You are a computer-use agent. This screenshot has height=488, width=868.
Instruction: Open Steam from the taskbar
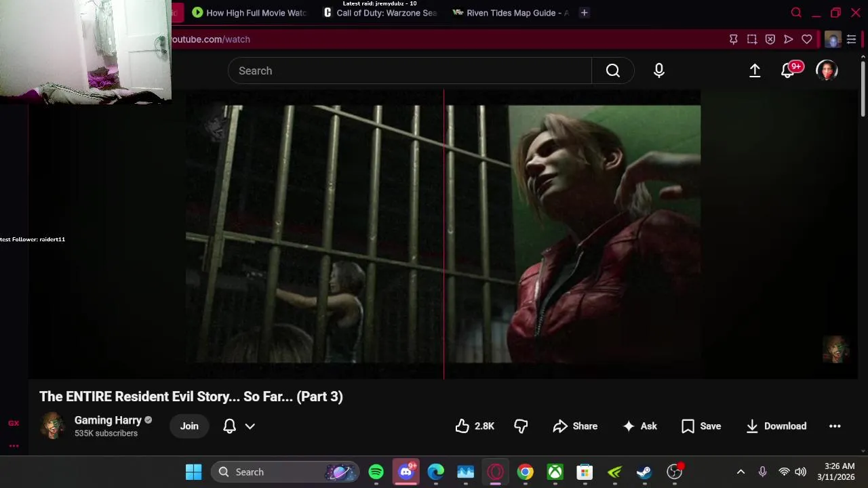(x=644, y=472)
